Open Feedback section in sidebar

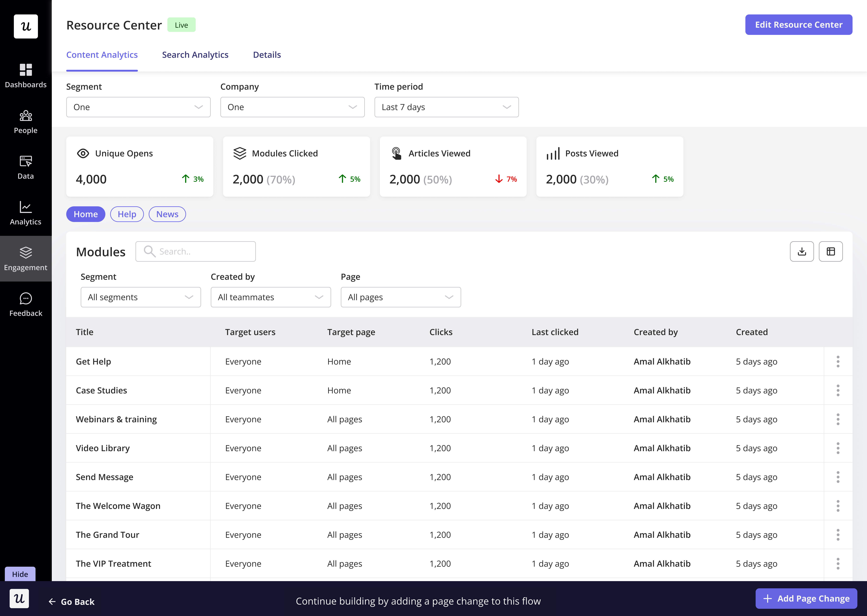point(25,304)
